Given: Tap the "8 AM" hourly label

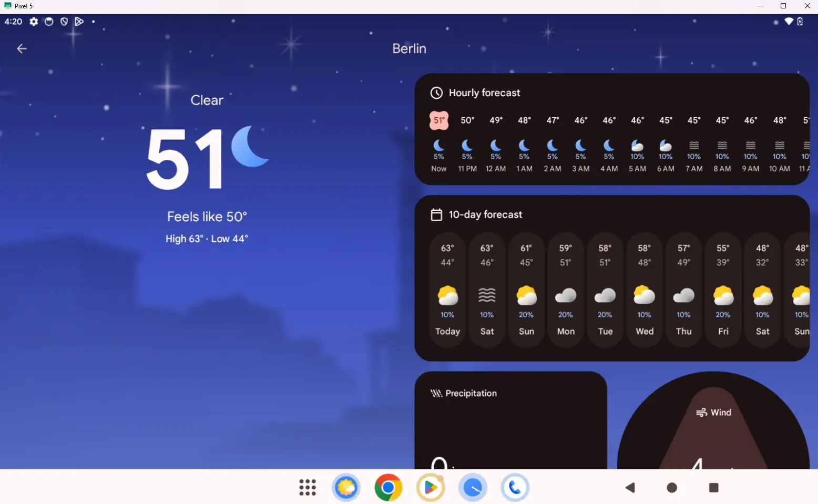Looking at the screenshot, I should pos(722,169).
